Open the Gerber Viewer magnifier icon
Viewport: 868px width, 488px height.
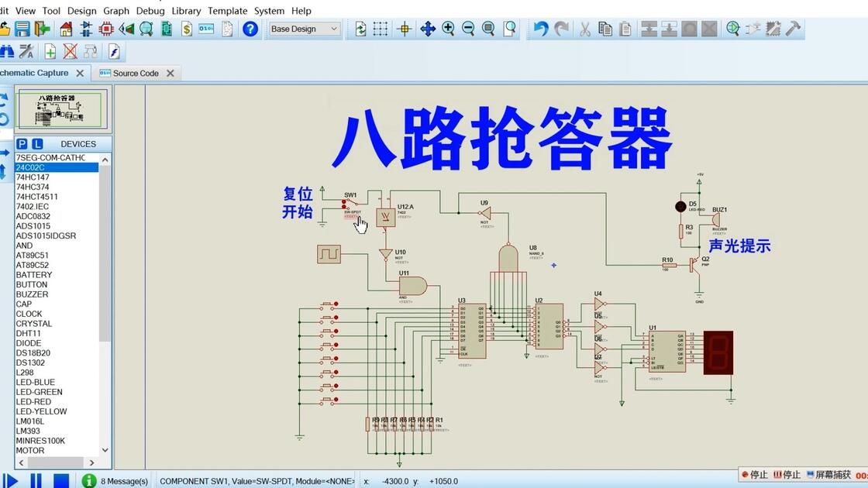146,29
